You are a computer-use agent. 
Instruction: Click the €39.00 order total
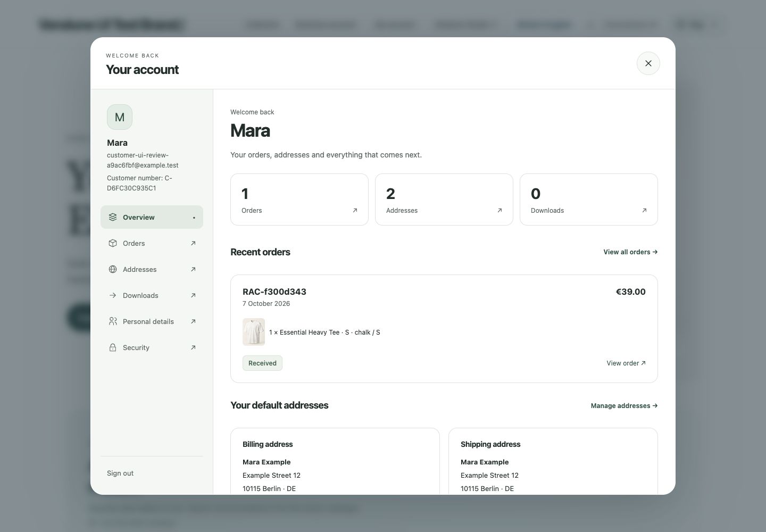[x=631, y=292]
